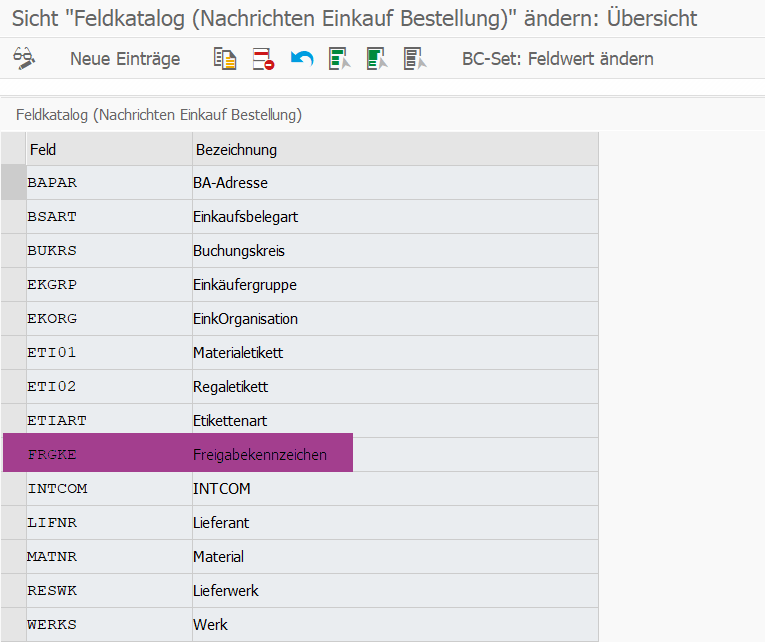Click the Einkaufsbelegart description cell
The width and height of the screenshot is (765, 642).
(395, 217)
